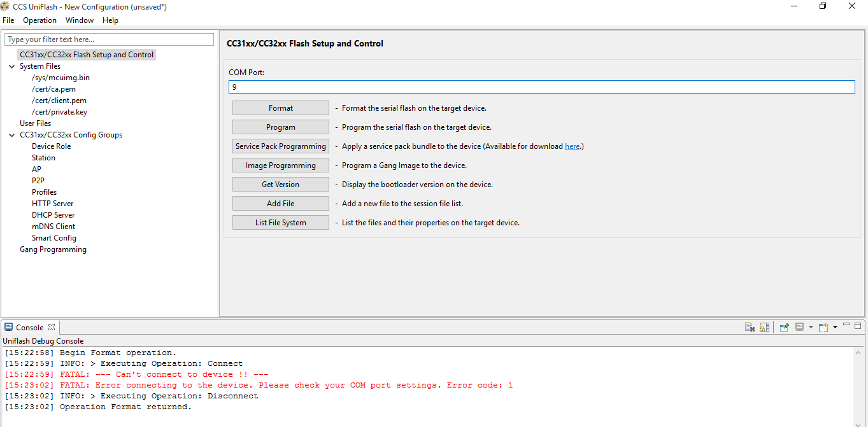Click the List File System button
Viewport: 868px width, 427px height.
coord(281,223)
